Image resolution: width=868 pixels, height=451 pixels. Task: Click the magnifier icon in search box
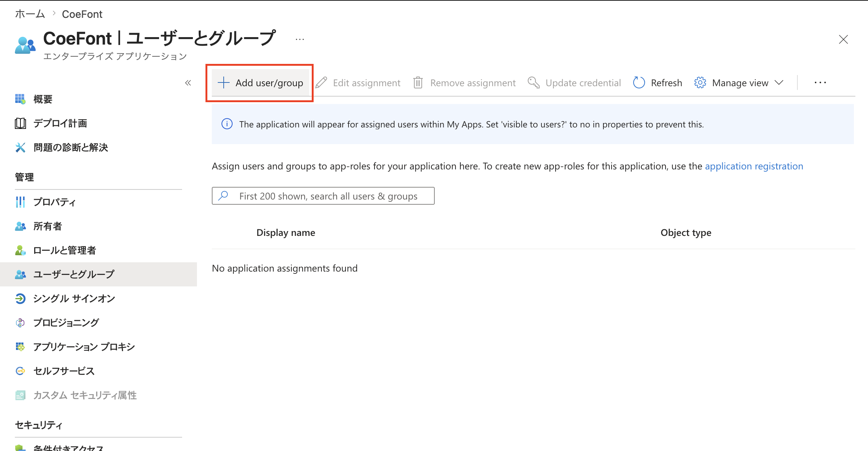[223, 196]
